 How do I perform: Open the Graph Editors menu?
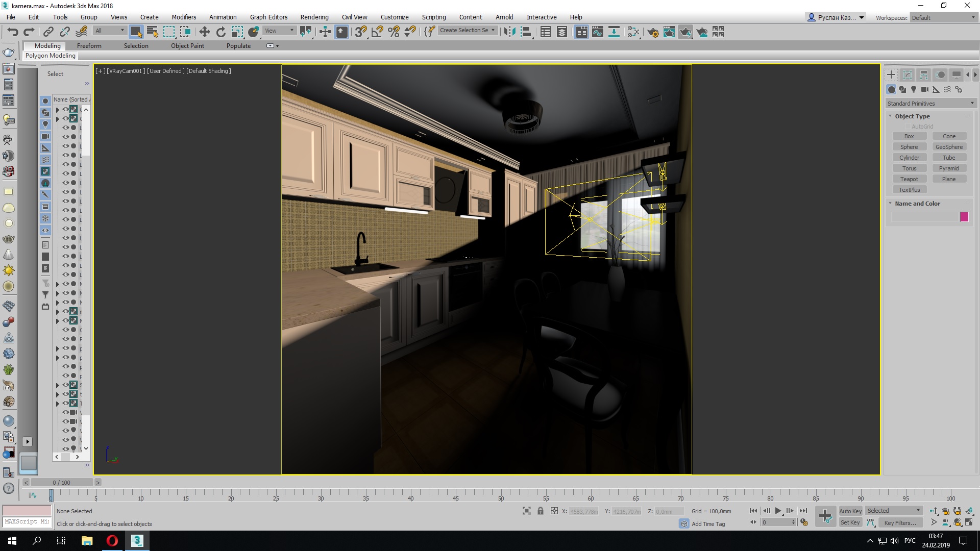click(268, 17)
